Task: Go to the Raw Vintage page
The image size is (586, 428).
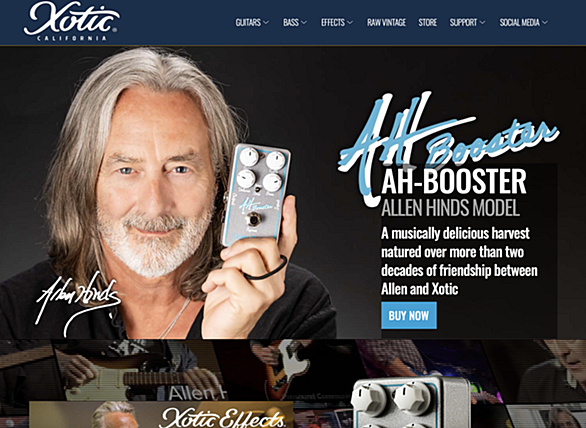Action: click(x=386, y=23)
